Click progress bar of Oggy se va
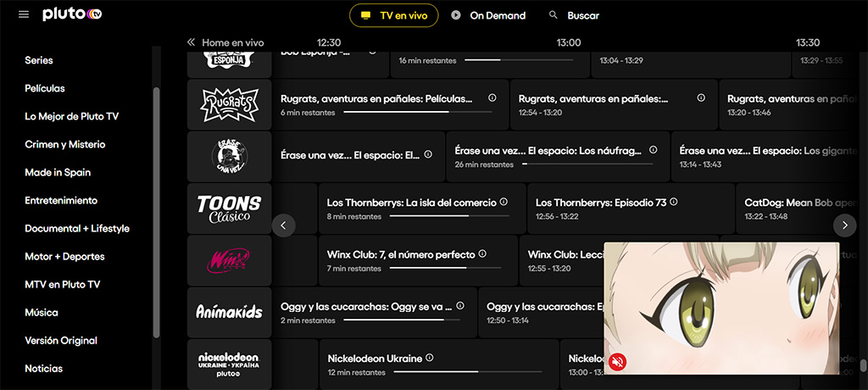Viewport: 868px width, 390px height. 401,320
